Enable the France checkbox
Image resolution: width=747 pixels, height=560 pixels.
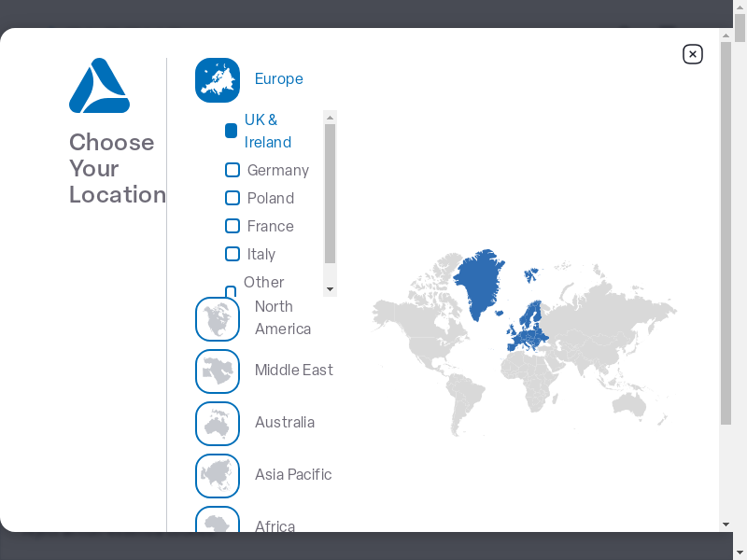tap(233, 226)
